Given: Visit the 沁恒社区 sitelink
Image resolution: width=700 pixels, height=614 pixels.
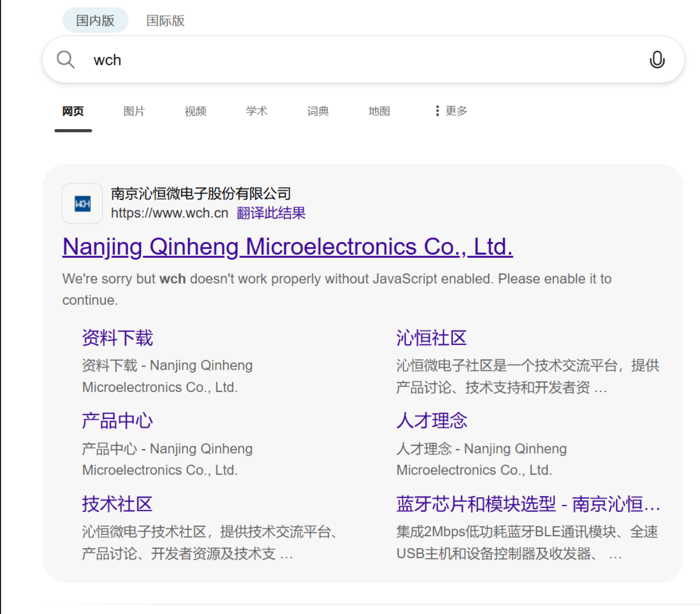Looking at the screenshot, I should [x=431, y=338].
